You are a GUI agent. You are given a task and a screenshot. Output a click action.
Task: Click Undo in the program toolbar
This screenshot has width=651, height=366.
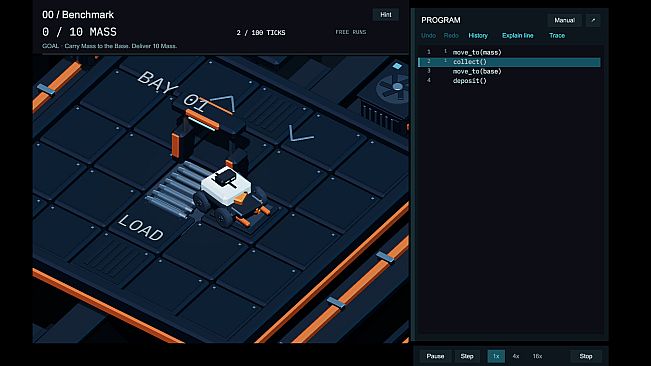pos(428,36)
